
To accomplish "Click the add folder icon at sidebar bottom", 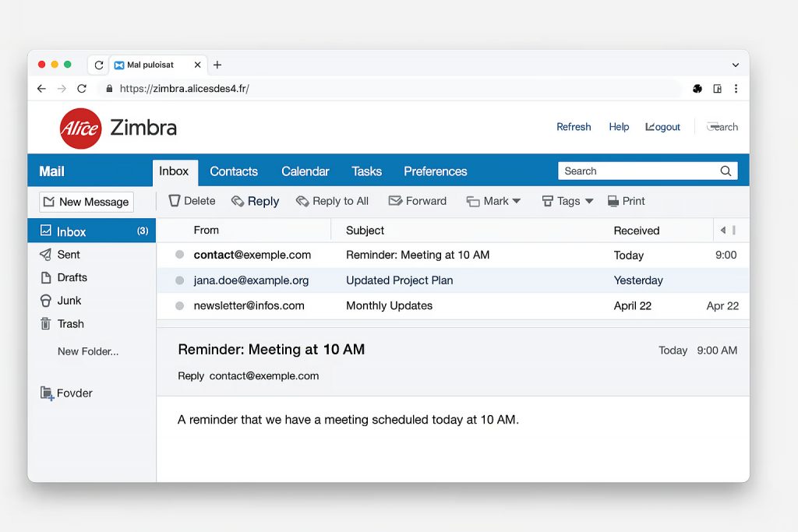I will tap(47, 393).
